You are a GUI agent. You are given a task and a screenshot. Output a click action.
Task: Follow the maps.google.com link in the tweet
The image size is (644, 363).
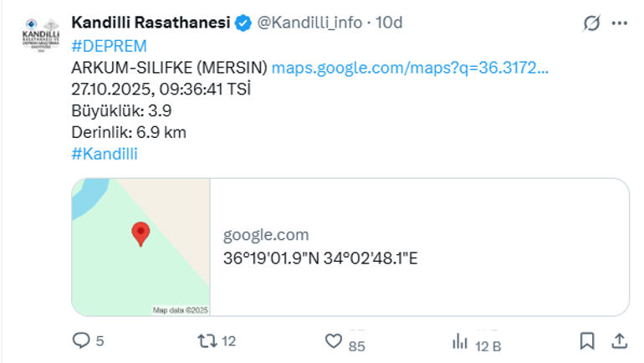click(411, 67)
